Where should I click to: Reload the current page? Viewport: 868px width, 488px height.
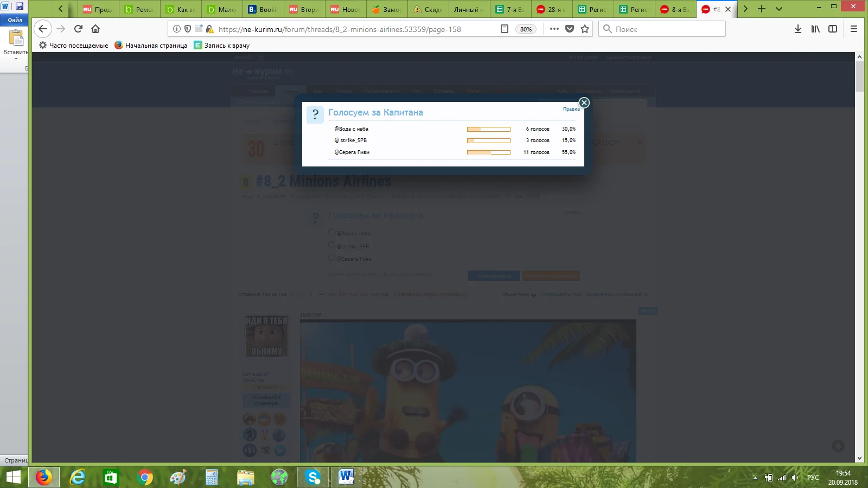(78, 29)
